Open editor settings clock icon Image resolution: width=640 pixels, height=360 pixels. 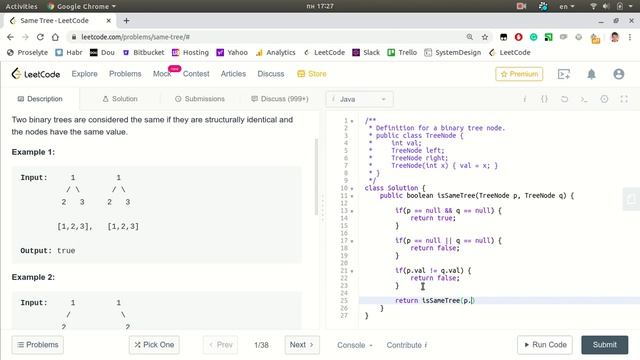point(604,99)
